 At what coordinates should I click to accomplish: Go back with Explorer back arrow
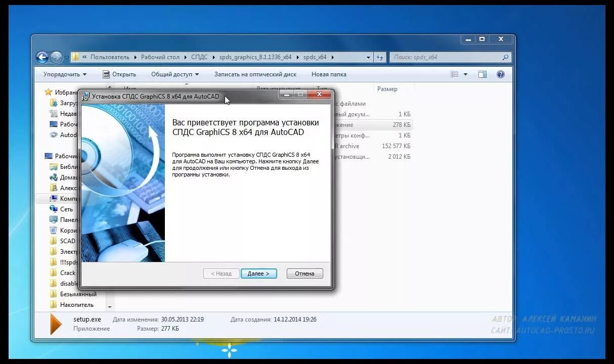coord(42,57)
